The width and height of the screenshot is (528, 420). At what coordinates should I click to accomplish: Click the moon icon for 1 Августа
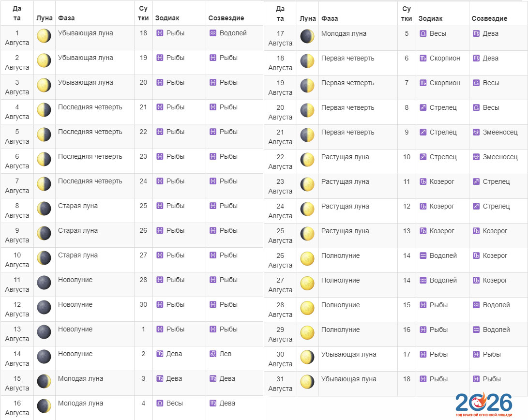point(44,35)
